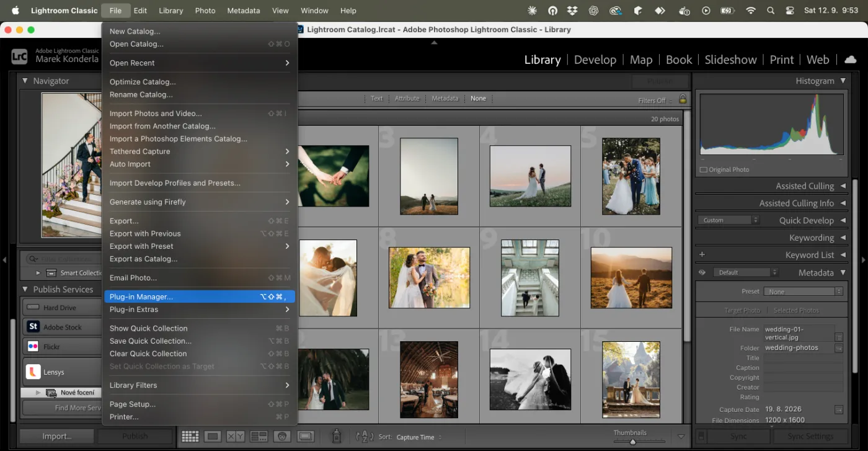Click the Painter spray can tool
868x451 pixels.
click(x=337, y=436)
